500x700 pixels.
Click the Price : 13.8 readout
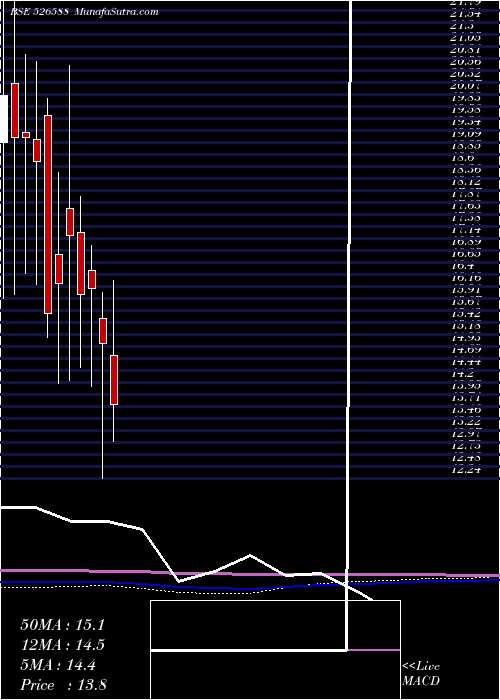click(63, 685)
